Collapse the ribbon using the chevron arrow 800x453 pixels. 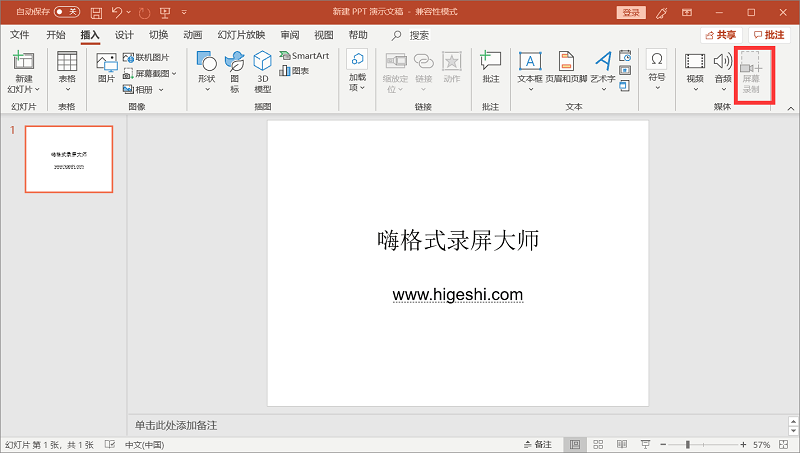(x=790, y=108)
